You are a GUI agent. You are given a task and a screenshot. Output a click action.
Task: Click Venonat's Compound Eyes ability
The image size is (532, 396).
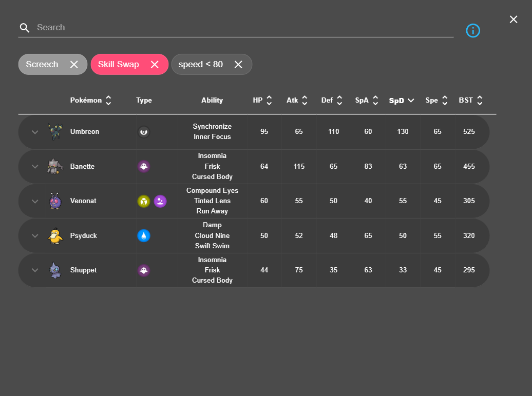213,190
